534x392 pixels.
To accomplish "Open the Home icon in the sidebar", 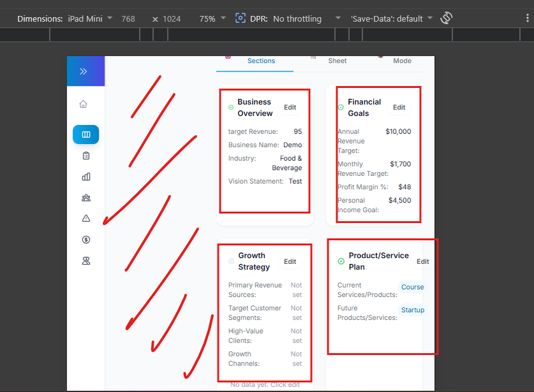I will (x=83, y=104).
